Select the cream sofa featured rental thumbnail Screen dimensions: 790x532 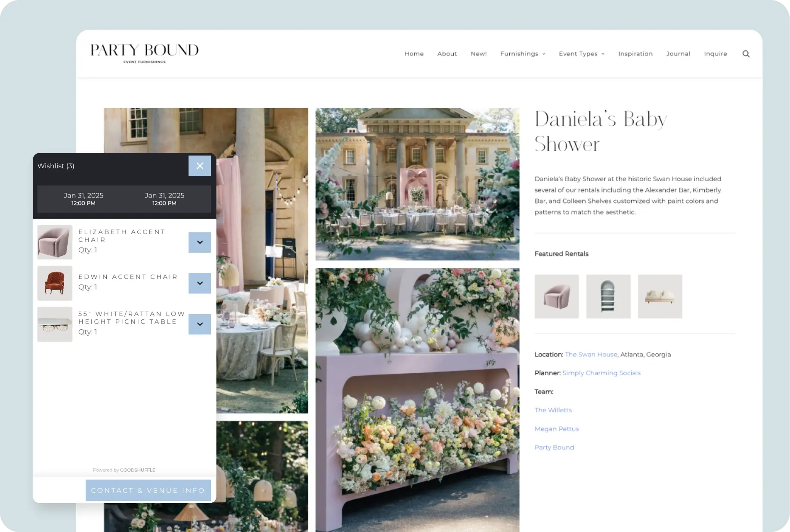point(660,297)
